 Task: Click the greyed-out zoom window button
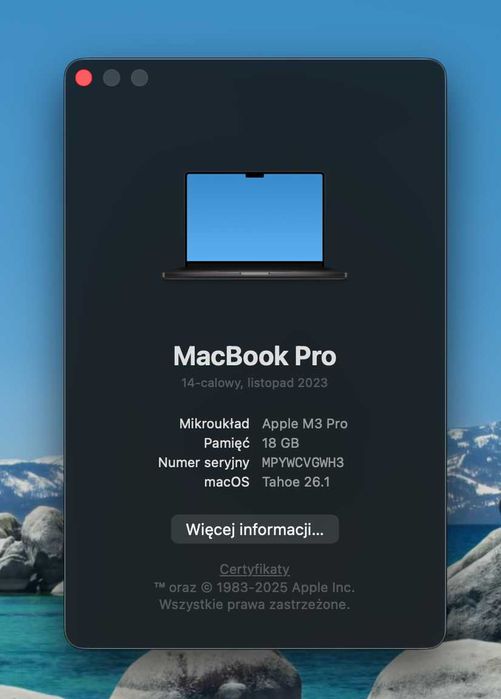point(140,78)
